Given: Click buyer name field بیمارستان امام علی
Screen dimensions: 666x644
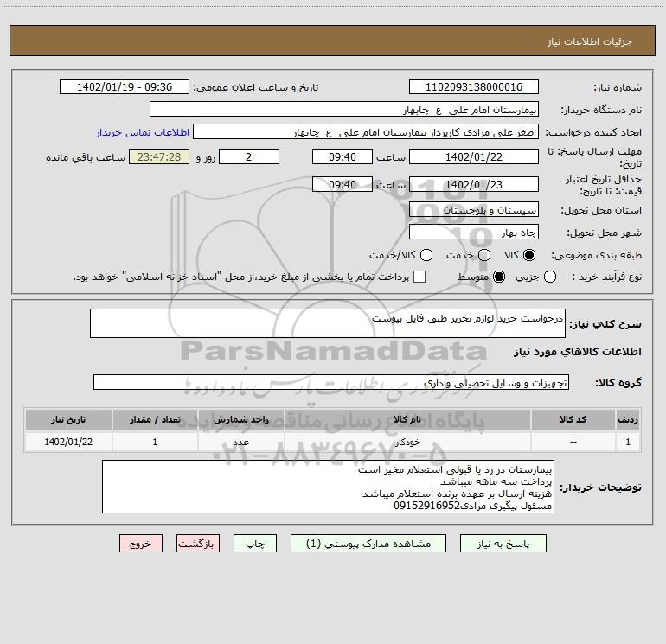Looking at the screenshot, I should [344, 109].
